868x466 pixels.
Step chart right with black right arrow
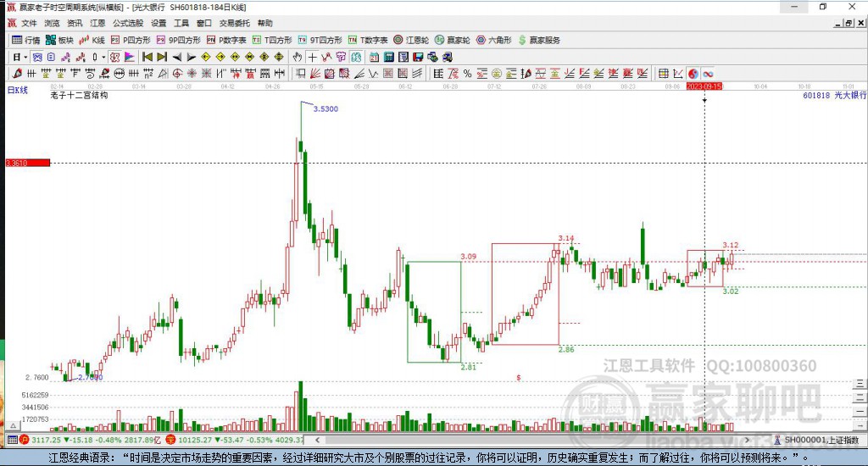click(x=191, y=57)
